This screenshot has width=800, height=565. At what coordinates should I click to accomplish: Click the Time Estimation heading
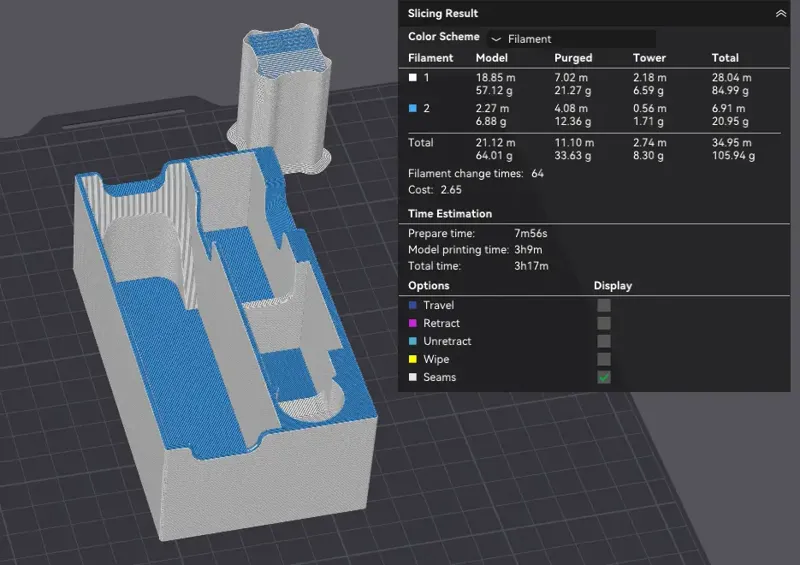point(449,214)
